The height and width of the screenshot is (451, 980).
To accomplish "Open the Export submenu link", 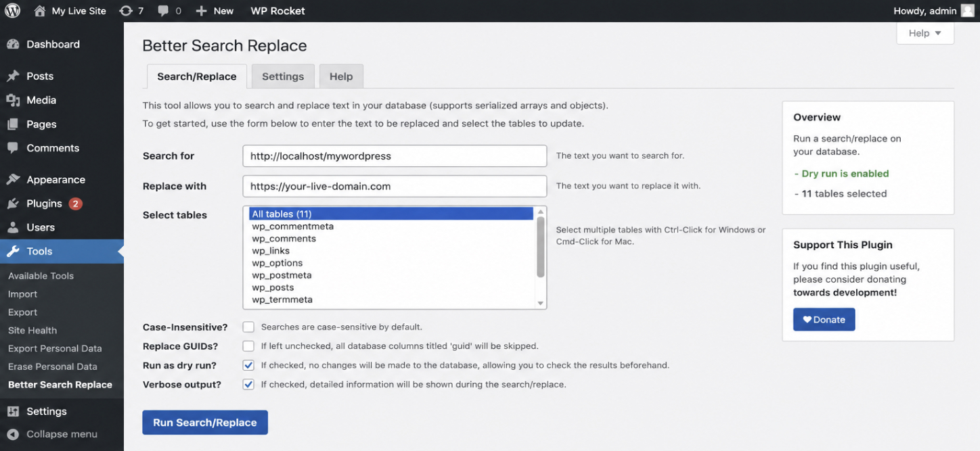I will (x=22, y=312).
